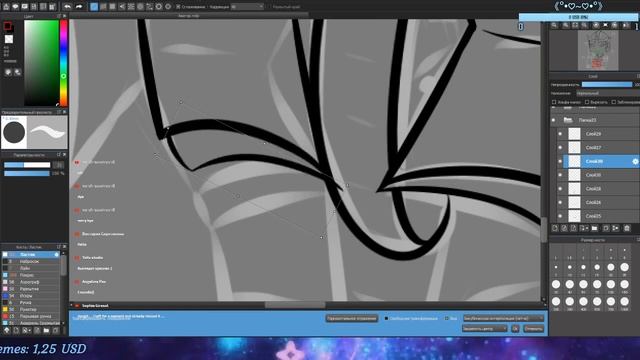Hide the Слой29 layer
Viewport: 640px width, 360px height.
pos(560,133)
